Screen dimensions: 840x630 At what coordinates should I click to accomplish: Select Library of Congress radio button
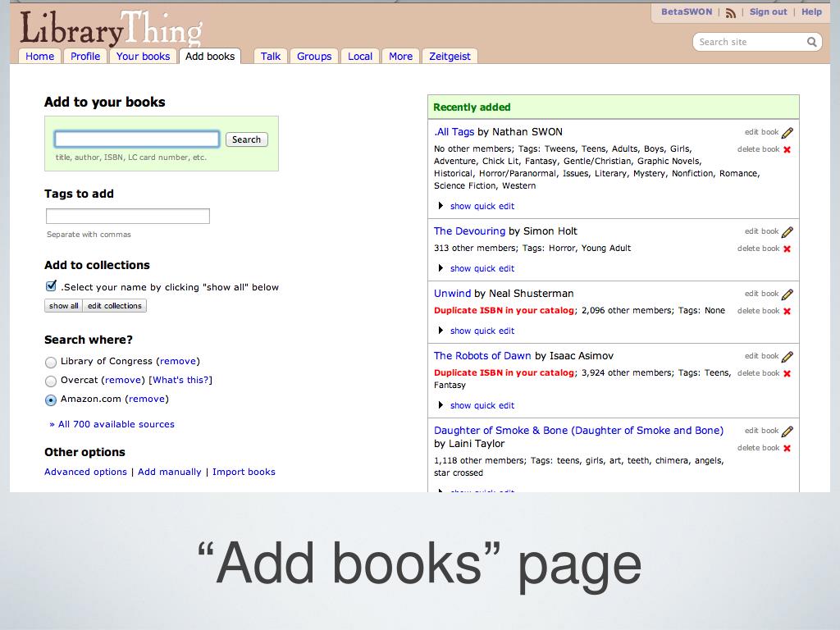tap(51, 363)
